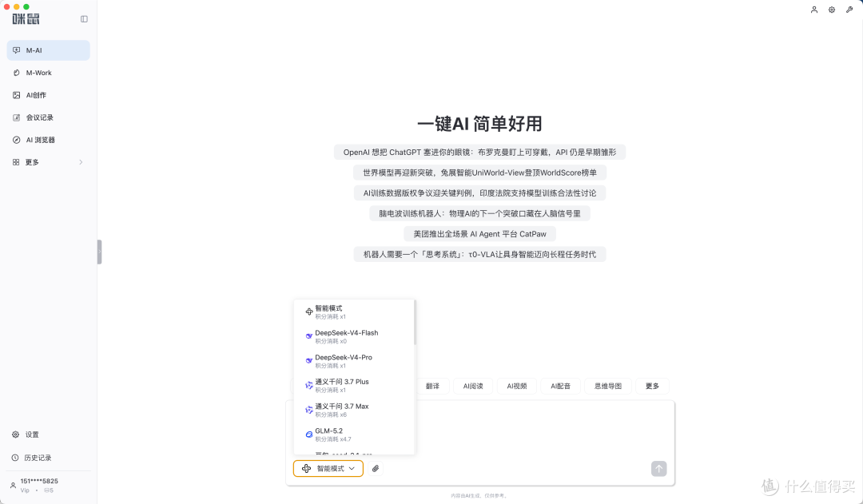Click the sidebar edge collapse handle
Image resolution: width=863 pixels, height=504 pixels.
100,252
